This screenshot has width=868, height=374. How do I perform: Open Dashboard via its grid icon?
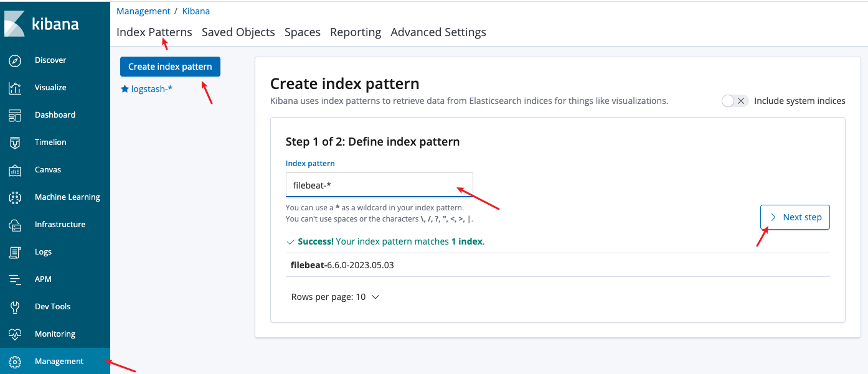point(15,115)
